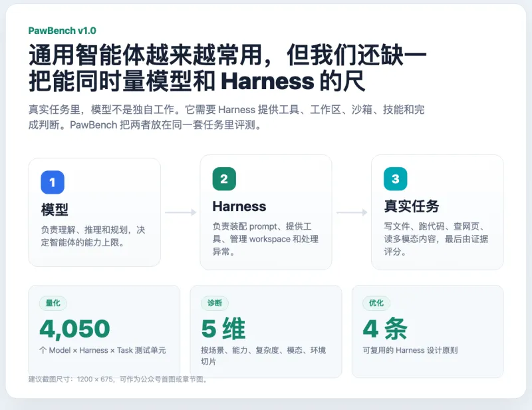Click the 'Model × Harness × Task 测试单元' caption
532x410 pixels.
click(102, 350)
